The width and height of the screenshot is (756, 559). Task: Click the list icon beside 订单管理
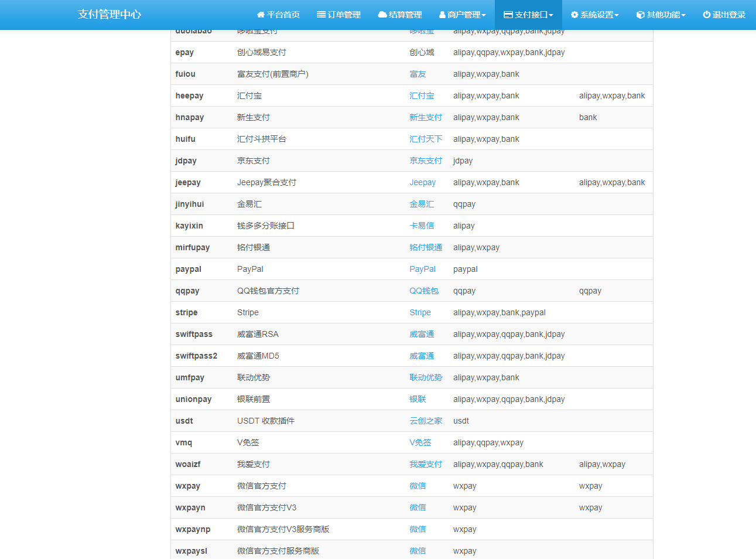click(x=321, y=15)
